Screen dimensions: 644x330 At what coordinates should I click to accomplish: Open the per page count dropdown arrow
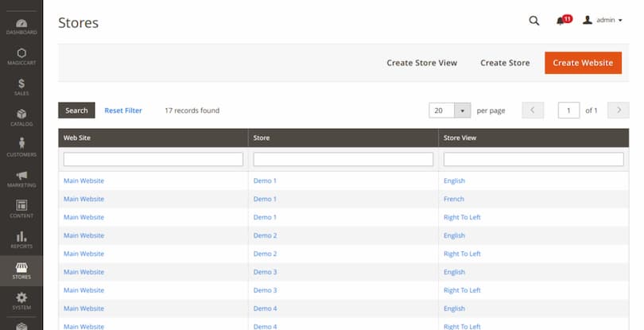point(463,111)
